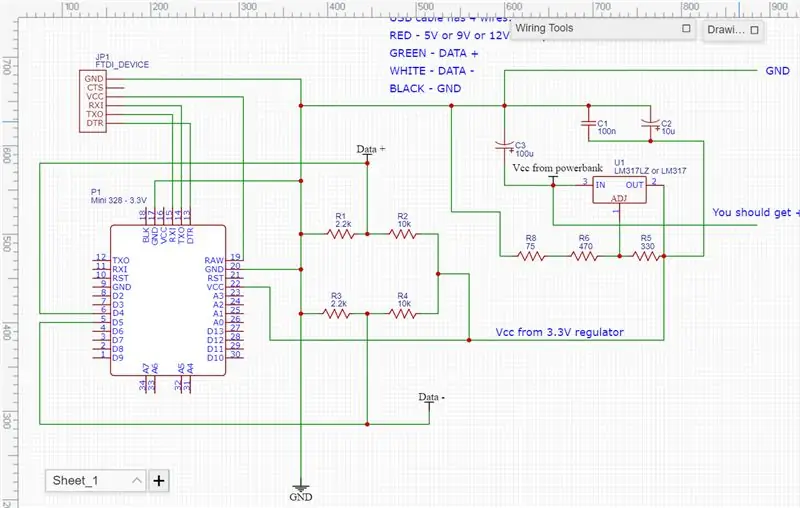Select resistor R1 2.2k
The height and width of the screenshot is (508, 800).
pos(341,234)
